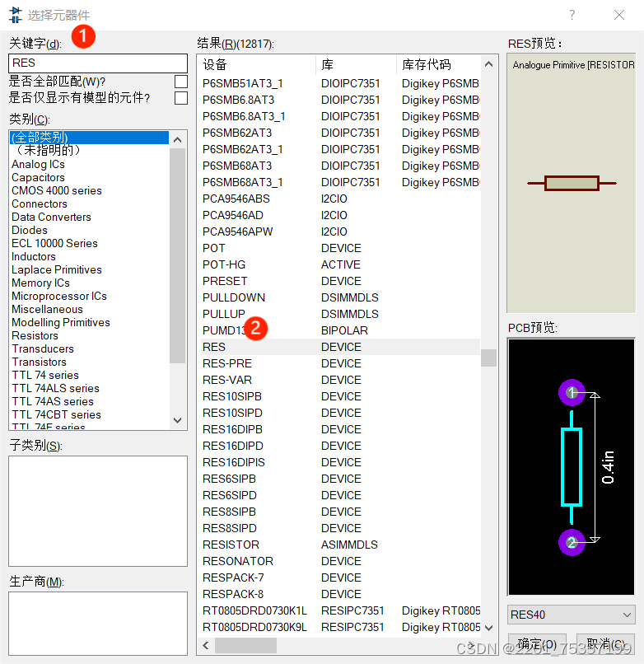Select CMOS 4000 series category

[57, 190]
